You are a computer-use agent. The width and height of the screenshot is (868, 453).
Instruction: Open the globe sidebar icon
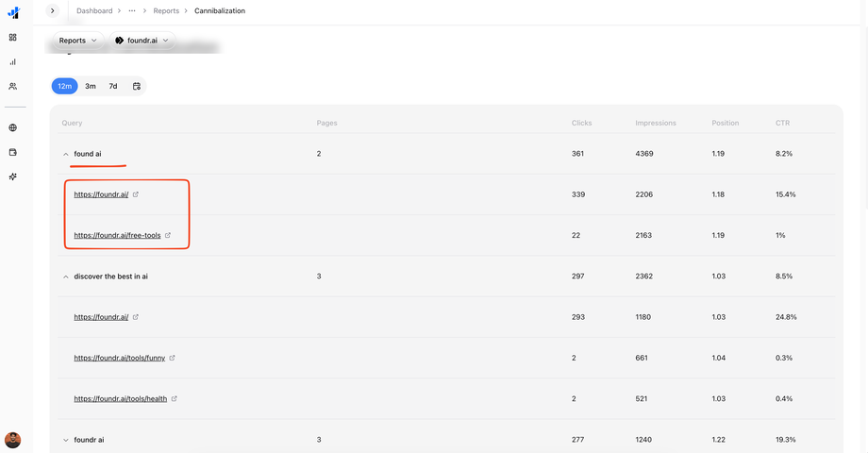click(x=12, y=127)
